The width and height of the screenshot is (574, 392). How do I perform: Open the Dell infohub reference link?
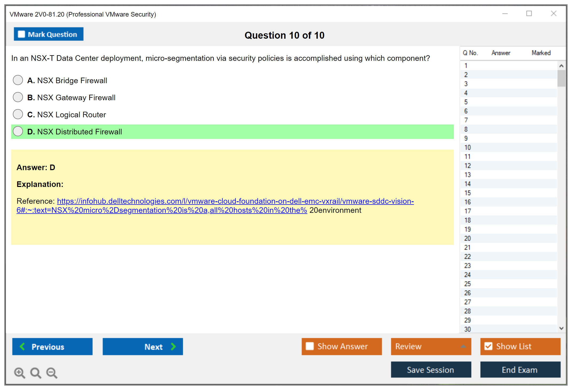[x=235, y=201]
